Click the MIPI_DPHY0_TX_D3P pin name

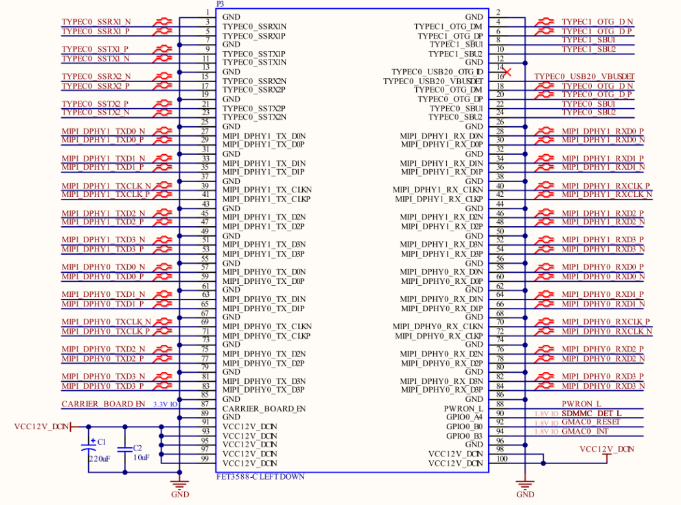point(263,389)
